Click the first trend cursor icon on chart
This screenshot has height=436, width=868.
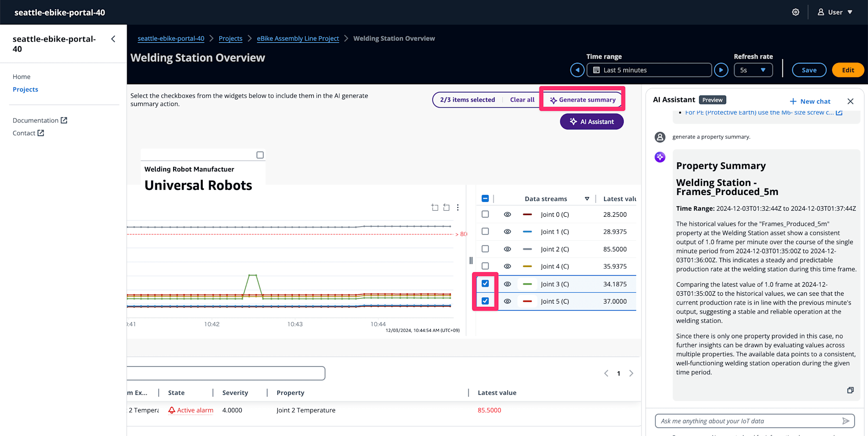point(434,208)
